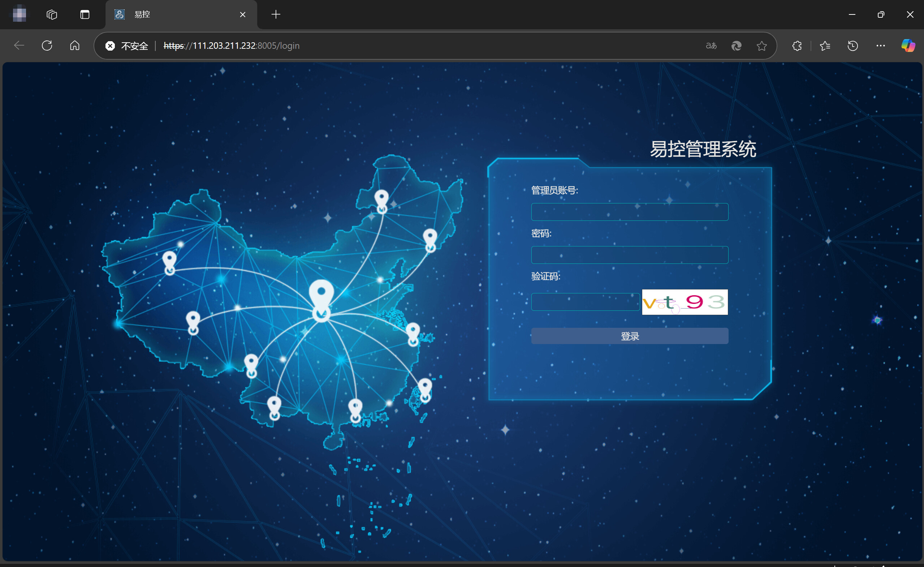Click the browser refresh icon
The image size is (924, 567).
click(47, 46)
